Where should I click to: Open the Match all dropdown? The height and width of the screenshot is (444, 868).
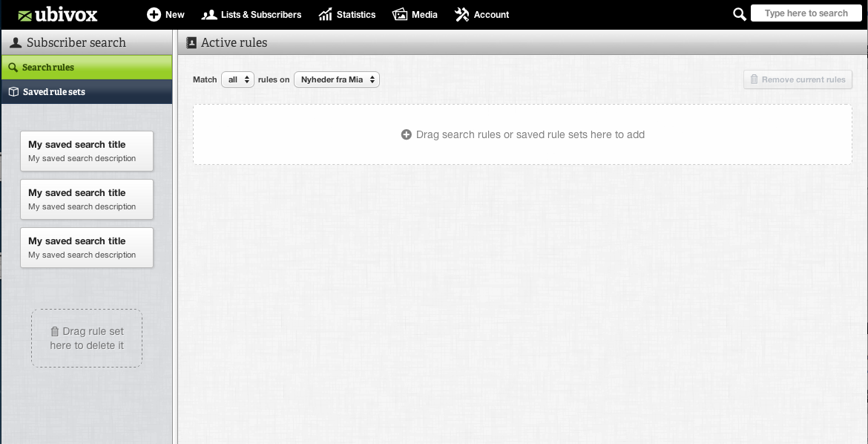pos(237,79)
